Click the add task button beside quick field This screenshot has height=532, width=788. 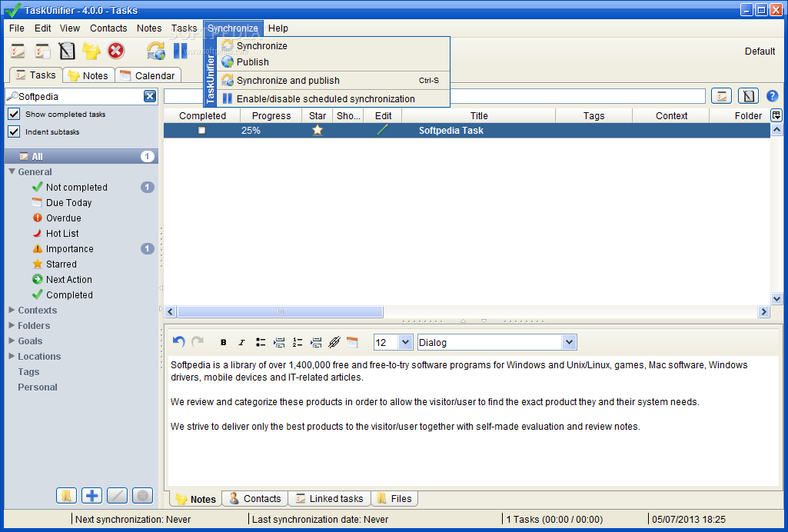[x=721, y=96]
